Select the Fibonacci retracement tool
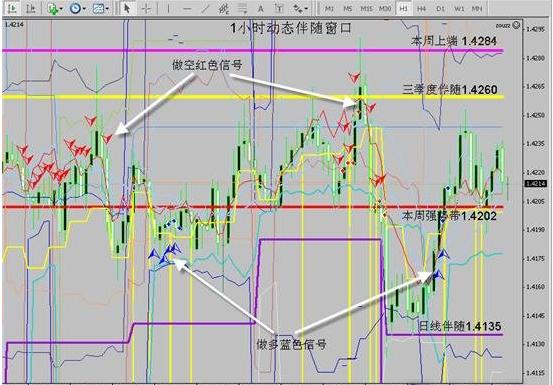Image resolution: width=553 pixels, height=385 pixels. pyautogui.click(x=242, y=8)
